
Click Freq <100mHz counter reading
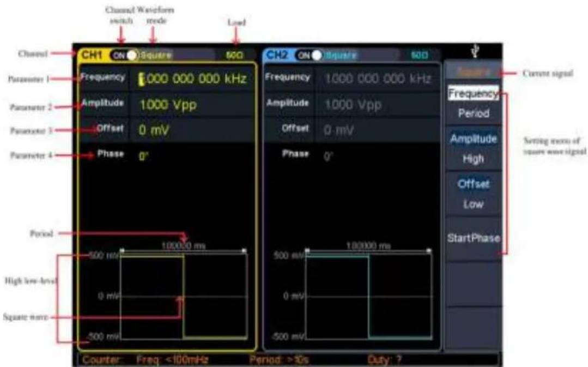(x=172, y=360)
